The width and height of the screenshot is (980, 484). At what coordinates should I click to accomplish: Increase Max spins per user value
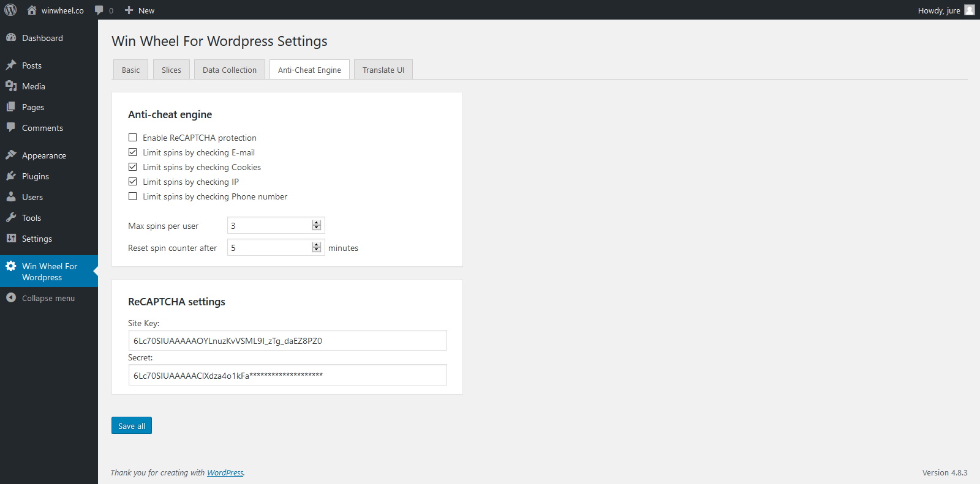pos(317,223)
